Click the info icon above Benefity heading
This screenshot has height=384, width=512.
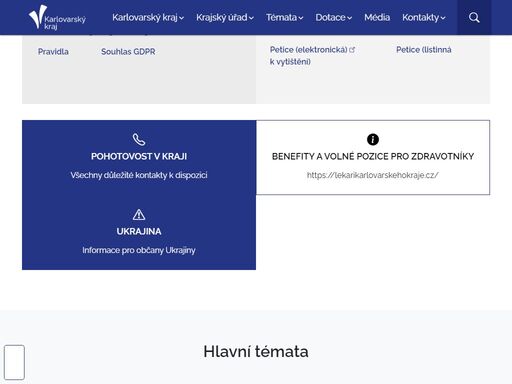pyautogui.click(x=373, y=139)
